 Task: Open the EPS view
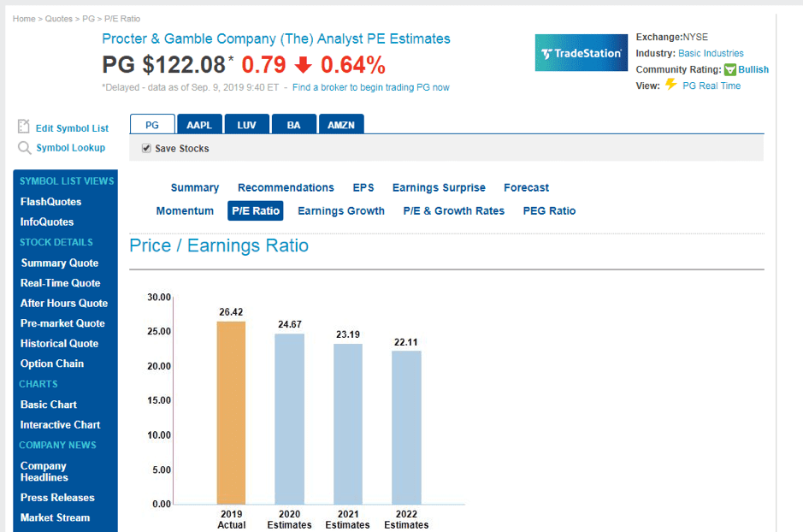pyautogui.click(x=363, y=188)
